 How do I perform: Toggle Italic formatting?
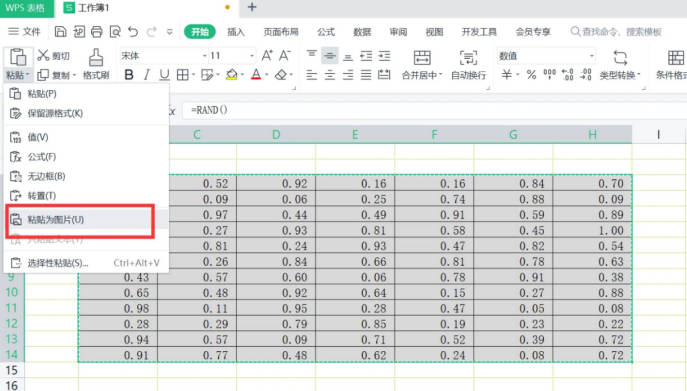[147, 75]
